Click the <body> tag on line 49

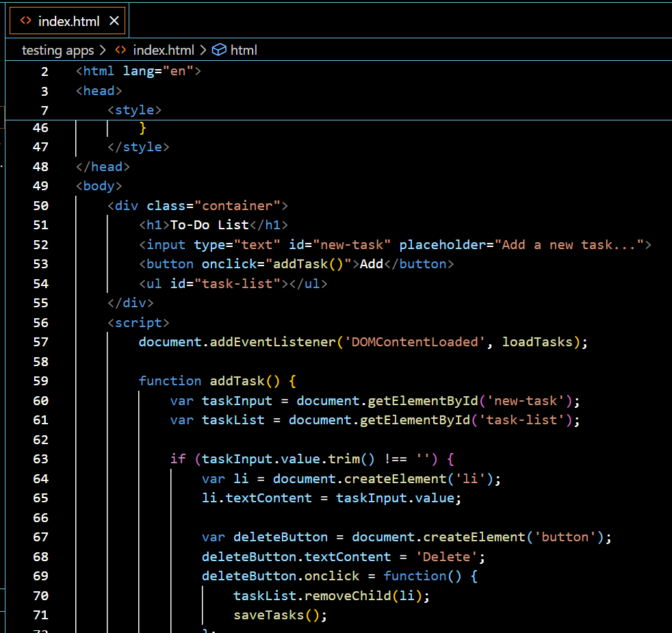[99, 186]
